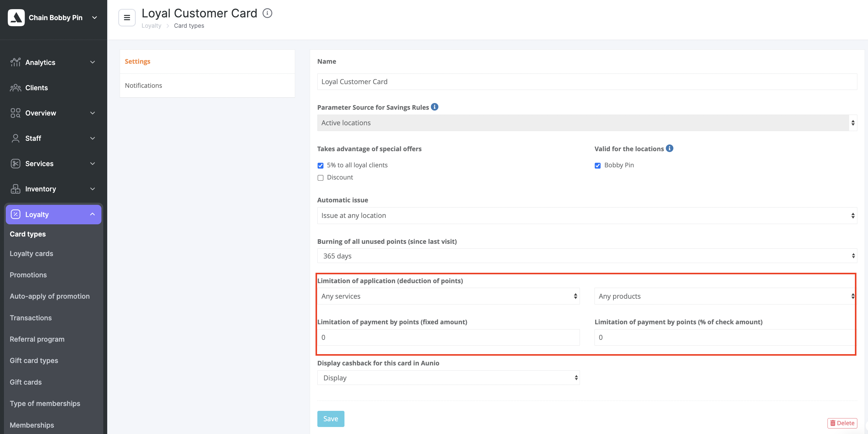868x434 pixels.
Task: Click the trash icon on Delete button
Action: coord(833,423)
